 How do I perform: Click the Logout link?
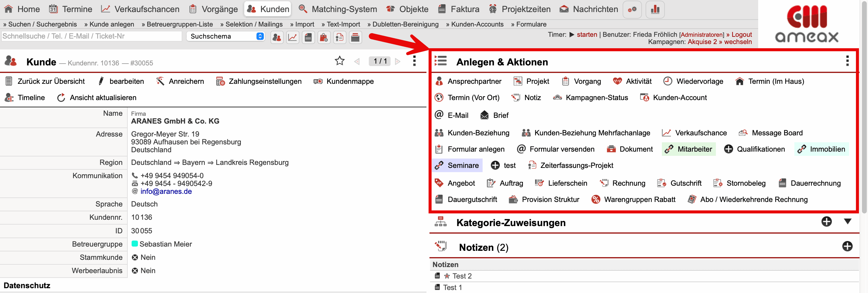(x=741, y=35)
